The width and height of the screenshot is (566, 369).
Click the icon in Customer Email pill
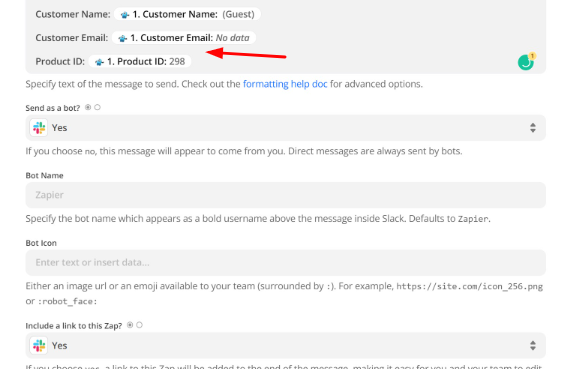click(x=123, y=38)
